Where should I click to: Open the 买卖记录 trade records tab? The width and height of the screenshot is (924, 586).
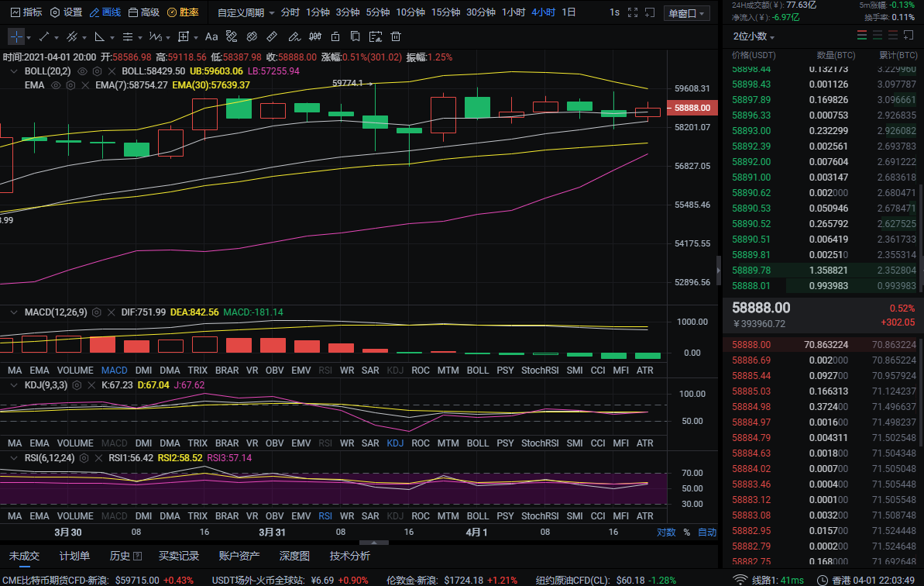pos(179,556)
